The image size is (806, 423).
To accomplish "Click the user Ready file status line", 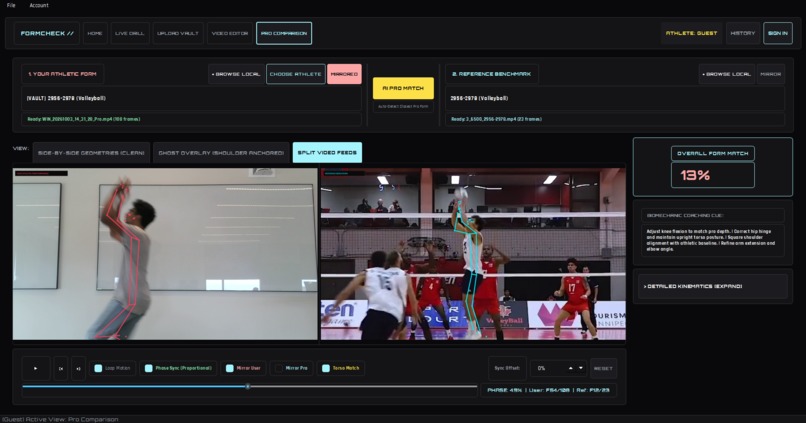I will (x=191, y=119).
